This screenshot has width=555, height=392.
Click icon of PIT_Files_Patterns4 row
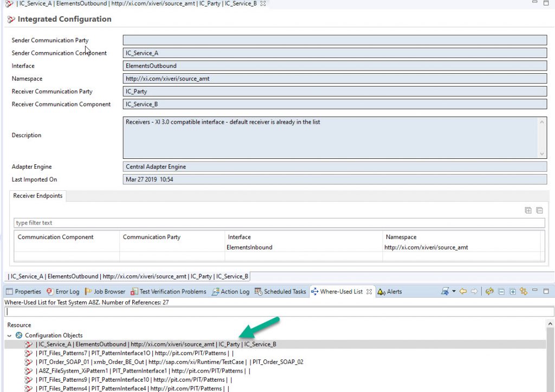(x=29, y=388)
